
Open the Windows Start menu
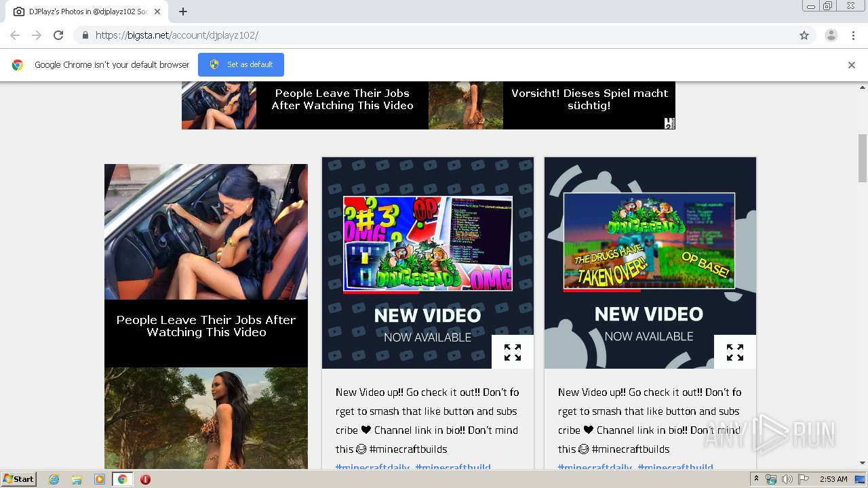click(19, 479)
